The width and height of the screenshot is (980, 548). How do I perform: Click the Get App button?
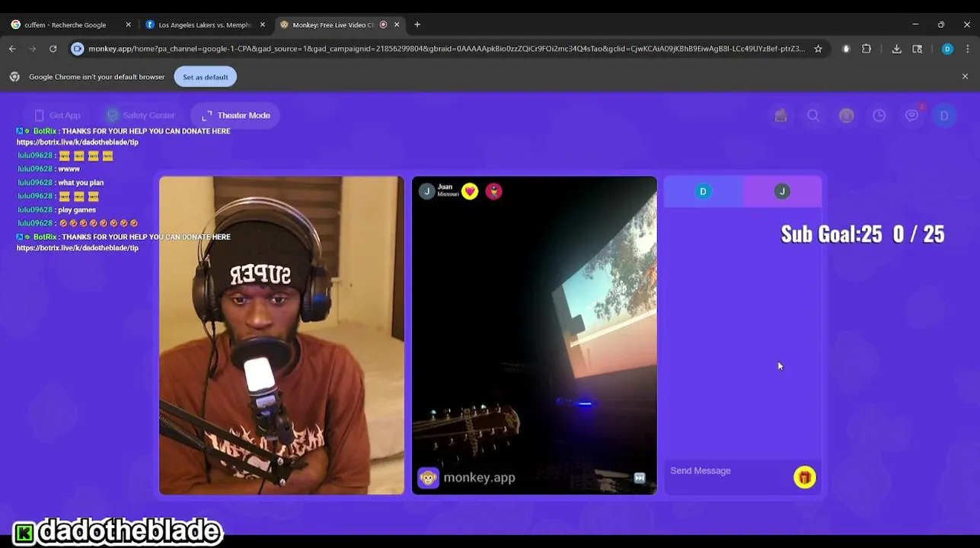click(x=57, y=116)
